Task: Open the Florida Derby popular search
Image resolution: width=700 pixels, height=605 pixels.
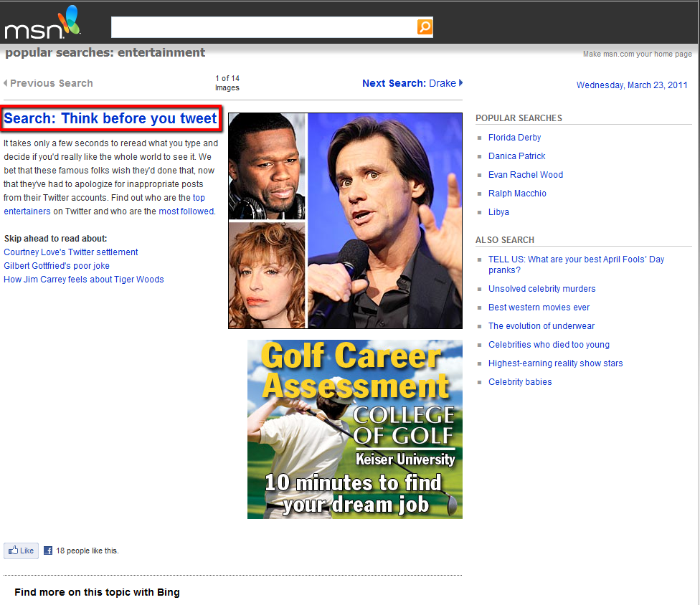Action: tap(514, 138)
